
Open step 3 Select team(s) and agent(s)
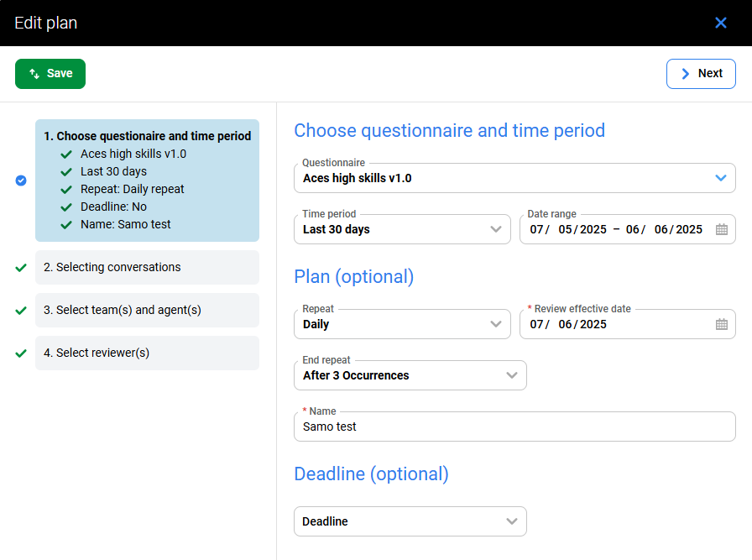[x=147, y=311]
